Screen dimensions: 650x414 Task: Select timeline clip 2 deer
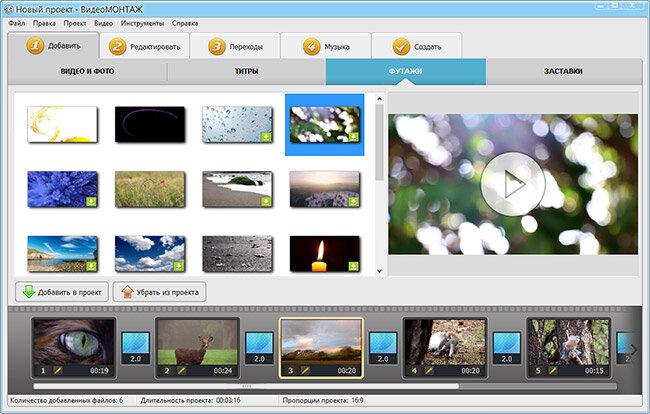(197, 348)
